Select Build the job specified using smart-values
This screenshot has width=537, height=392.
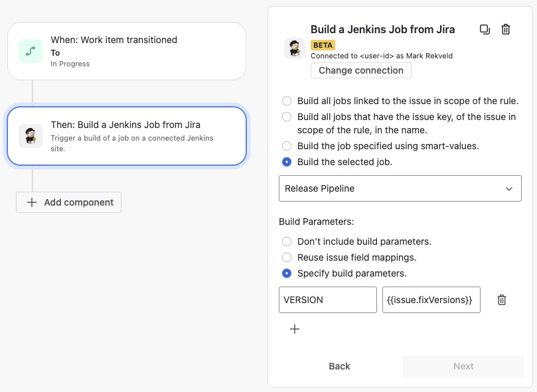(287, 146)
